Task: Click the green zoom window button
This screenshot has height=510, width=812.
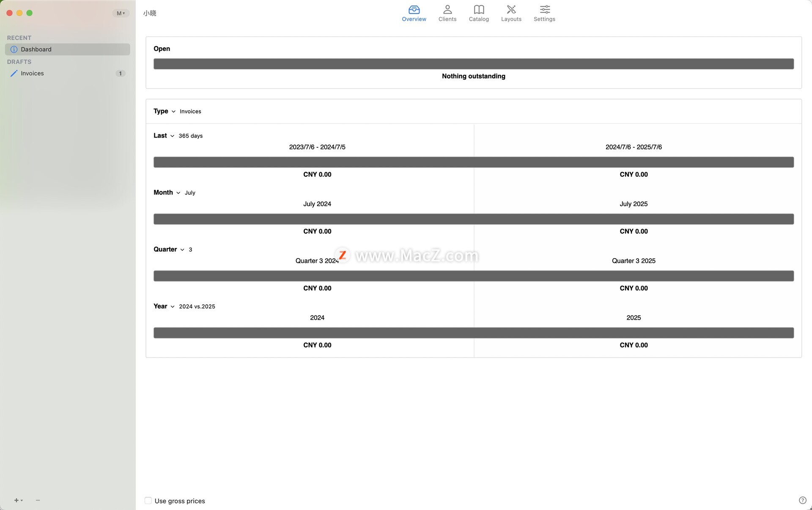Action: [30, 13]
